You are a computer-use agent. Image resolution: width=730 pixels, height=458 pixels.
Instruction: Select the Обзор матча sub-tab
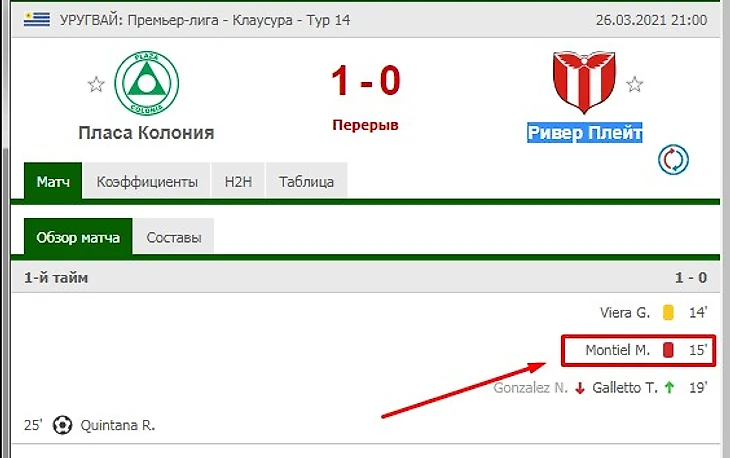click(78, 237)
